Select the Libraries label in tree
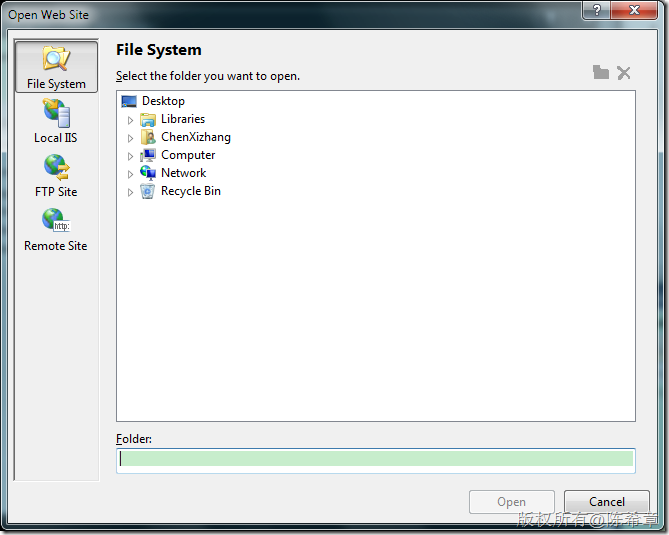Screen dimensions: 669x535 183,119
